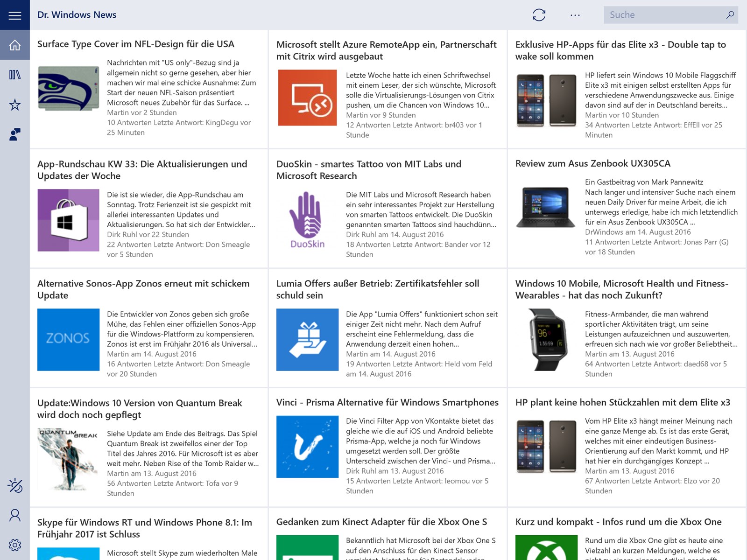Screen dimensions: 747x560
Task: Open Review zum Asus Zenbook UX305CA
Action: click(593, 163)
